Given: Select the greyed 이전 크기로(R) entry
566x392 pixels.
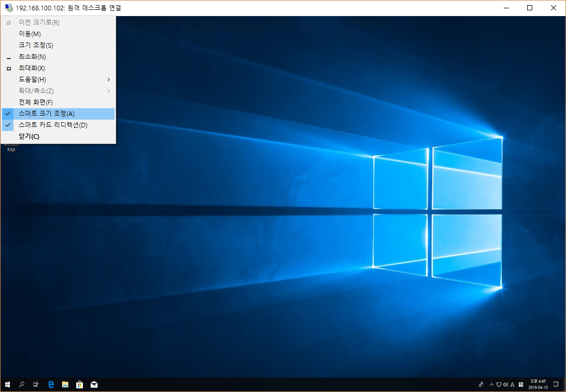Looking at the screenshot, I should coord(58,22).
